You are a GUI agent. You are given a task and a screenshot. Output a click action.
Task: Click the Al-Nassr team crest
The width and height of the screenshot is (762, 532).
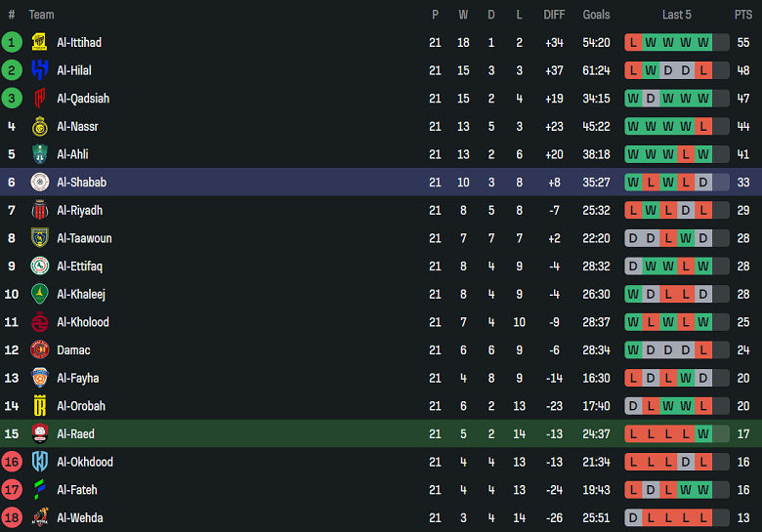[40, 127]
